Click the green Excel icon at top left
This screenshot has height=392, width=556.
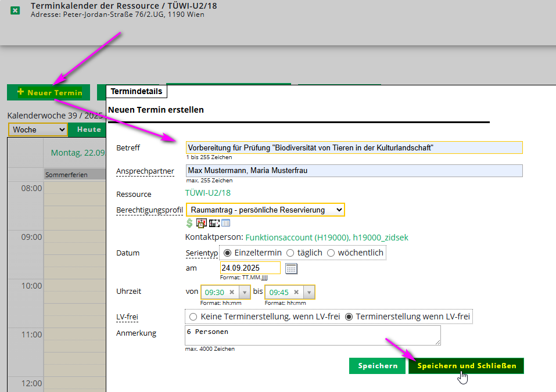pyautogui.click(x=15, y=10)
